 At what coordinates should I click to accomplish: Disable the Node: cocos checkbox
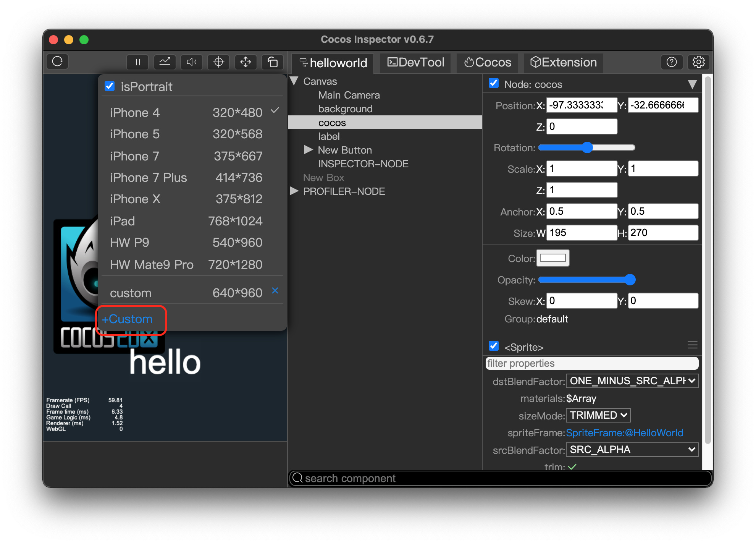[493, 83]
